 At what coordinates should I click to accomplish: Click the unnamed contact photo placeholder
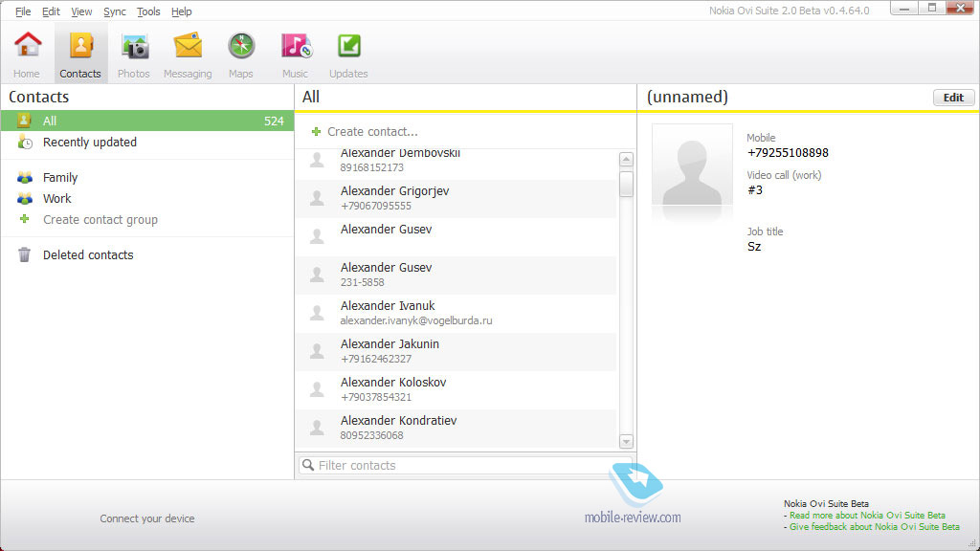[692, 165]
